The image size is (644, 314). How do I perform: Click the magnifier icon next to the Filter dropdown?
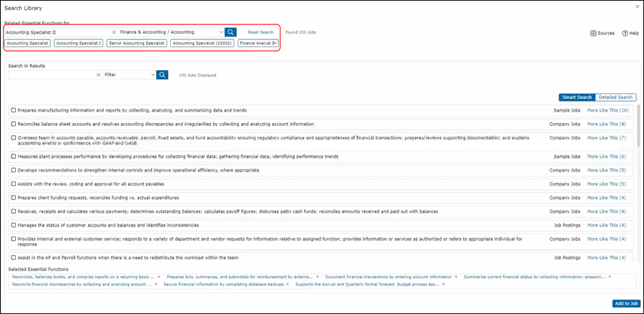coord(162,74)
